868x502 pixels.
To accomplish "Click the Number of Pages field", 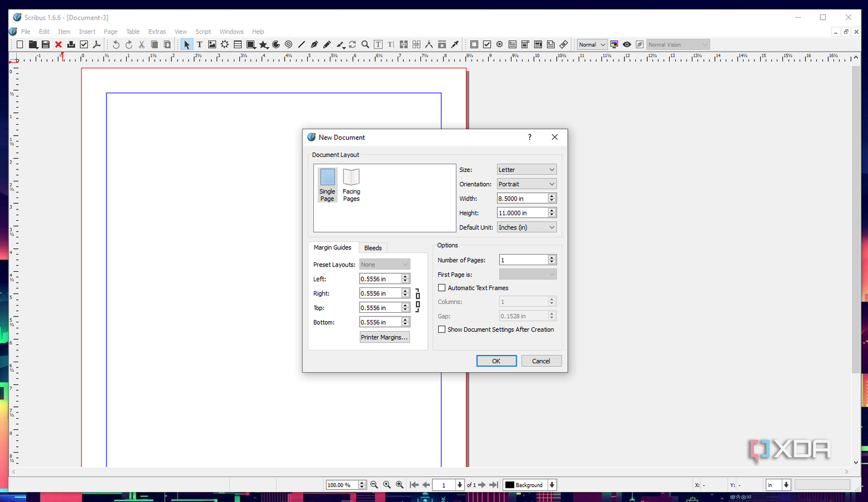I will 523,260.
